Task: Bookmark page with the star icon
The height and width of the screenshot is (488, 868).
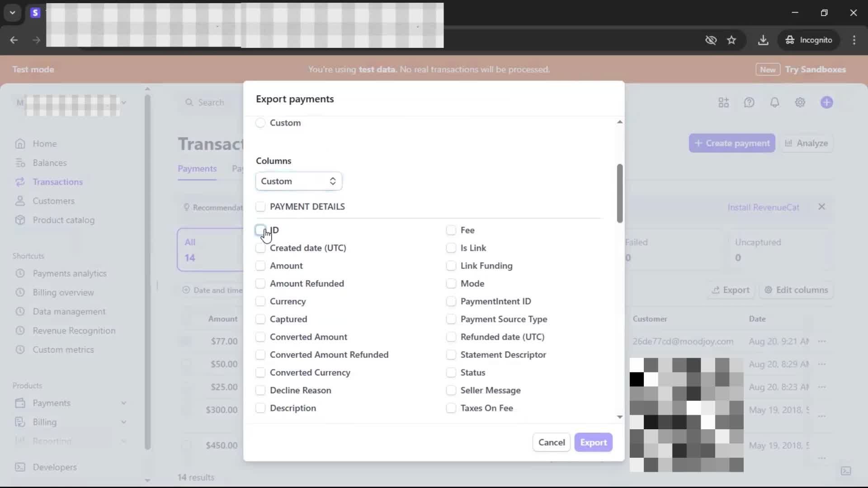Action: coord(731,40)
